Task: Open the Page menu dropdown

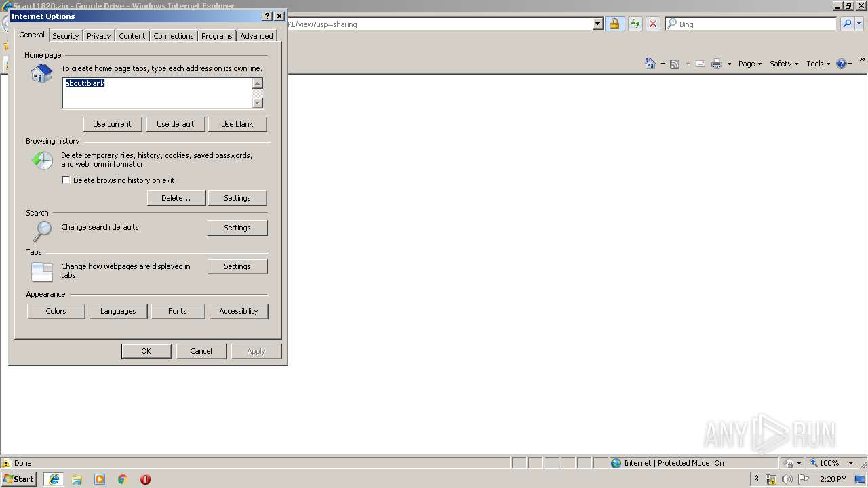Action: pyautogui.click(x=750, y=64)
